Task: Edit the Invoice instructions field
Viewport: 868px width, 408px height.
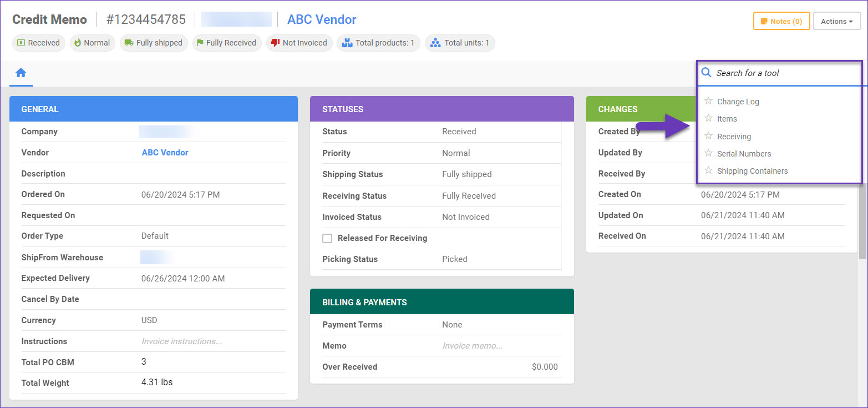Action: click(182, 341)
